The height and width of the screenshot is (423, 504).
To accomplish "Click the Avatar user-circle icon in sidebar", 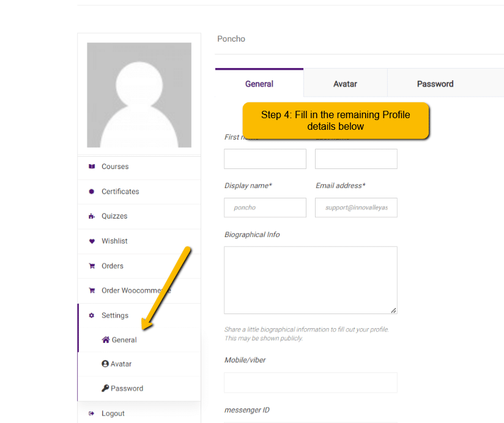I will [105, 364].
